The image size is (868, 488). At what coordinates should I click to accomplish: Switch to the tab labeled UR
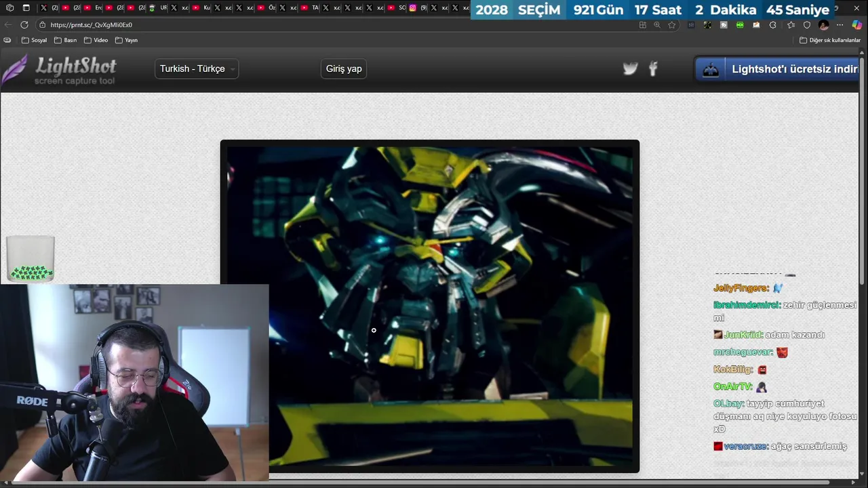(158, 7)
